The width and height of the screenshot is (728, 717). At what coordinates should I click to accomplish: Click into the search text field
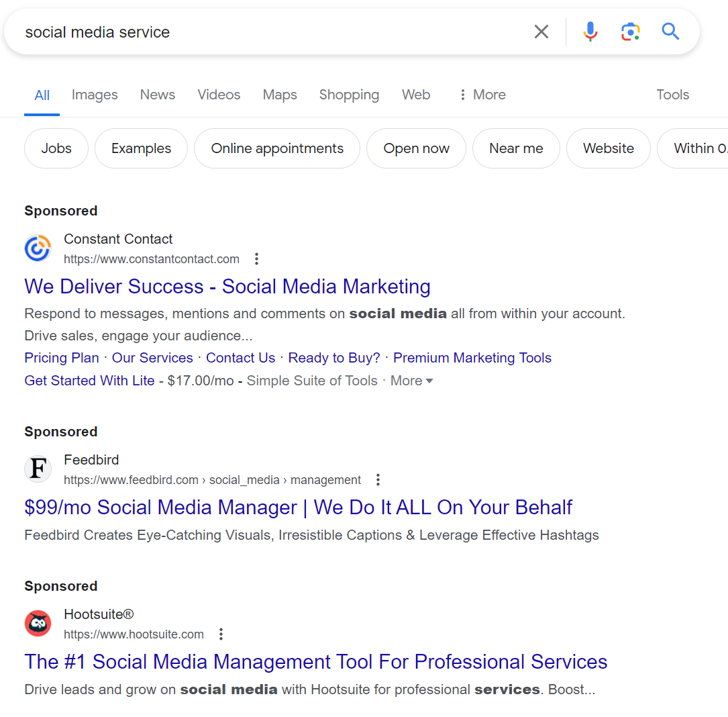click(268, 32)
